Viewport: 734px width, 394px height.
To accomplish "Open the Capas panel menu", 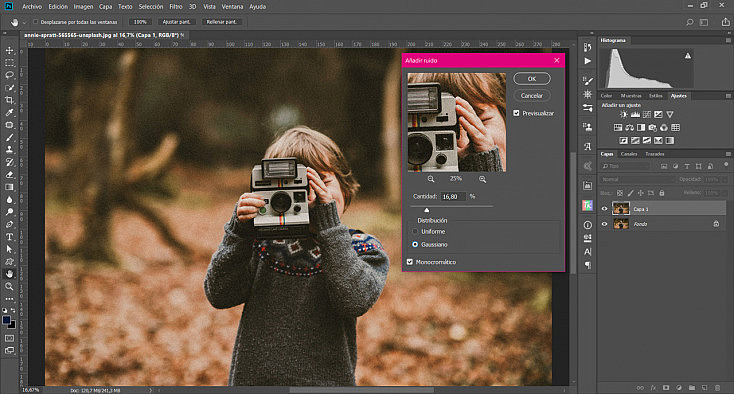I will pyautogui.click(x=728, y=154).
